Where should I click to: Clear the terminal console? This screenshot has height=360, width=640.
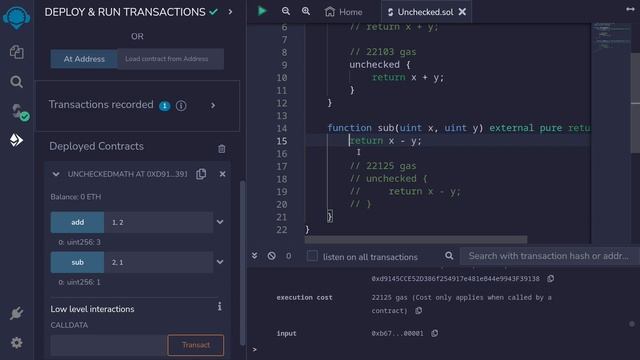[x=271, y=256]
